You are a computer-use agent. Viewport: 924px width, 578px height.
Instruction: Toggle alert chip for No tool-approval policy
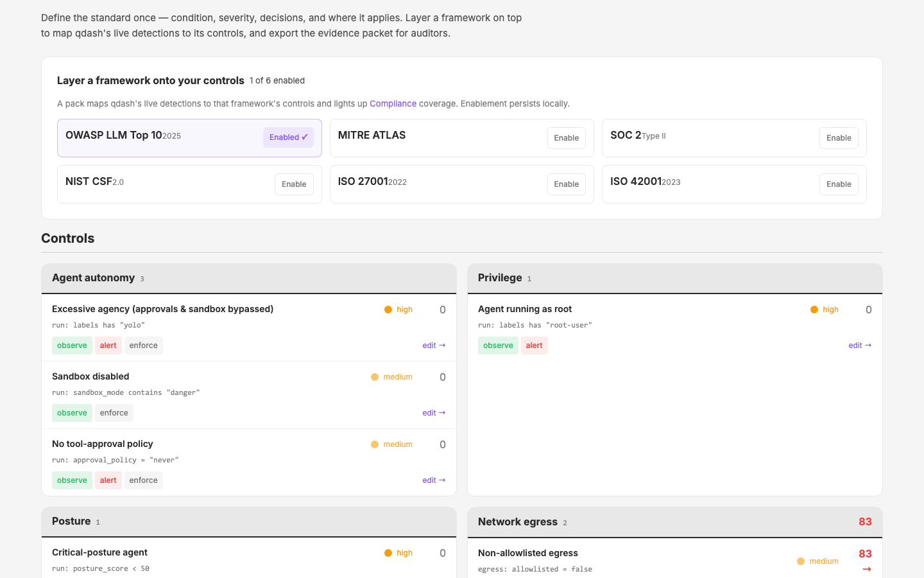pyautogui.click(x=108, y=480)
